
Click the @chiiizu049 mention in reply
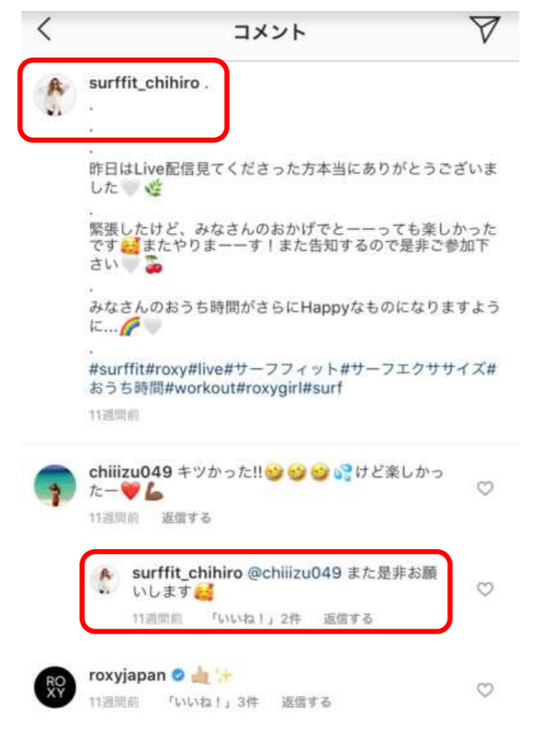(x=294, y=573)
